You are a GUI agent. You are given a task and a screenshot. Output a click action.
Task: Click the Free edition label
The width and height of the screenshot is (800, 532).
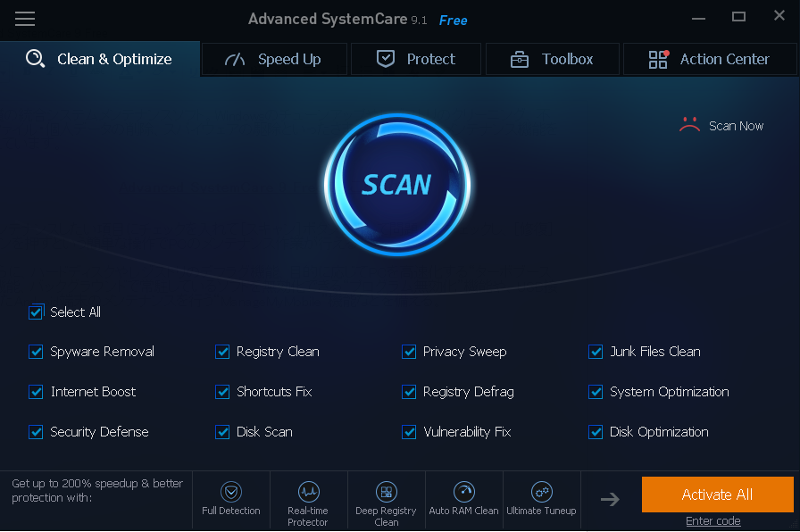point(453,21)
